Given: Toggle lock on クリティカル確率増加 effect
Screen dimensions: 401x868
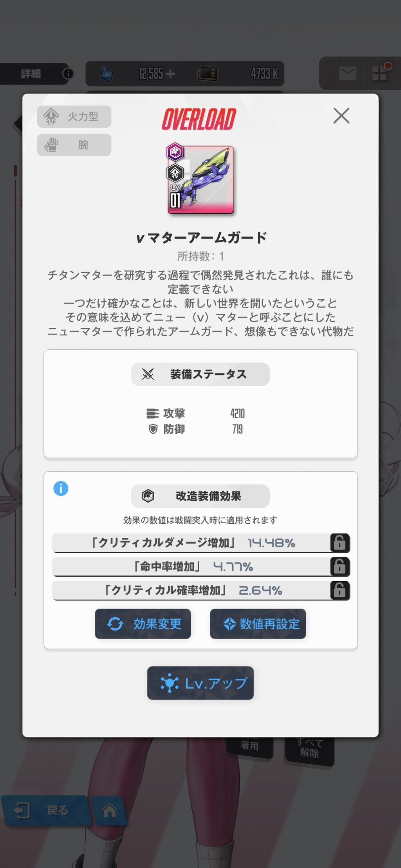Looking at the screenshot, I should [340, 590].
